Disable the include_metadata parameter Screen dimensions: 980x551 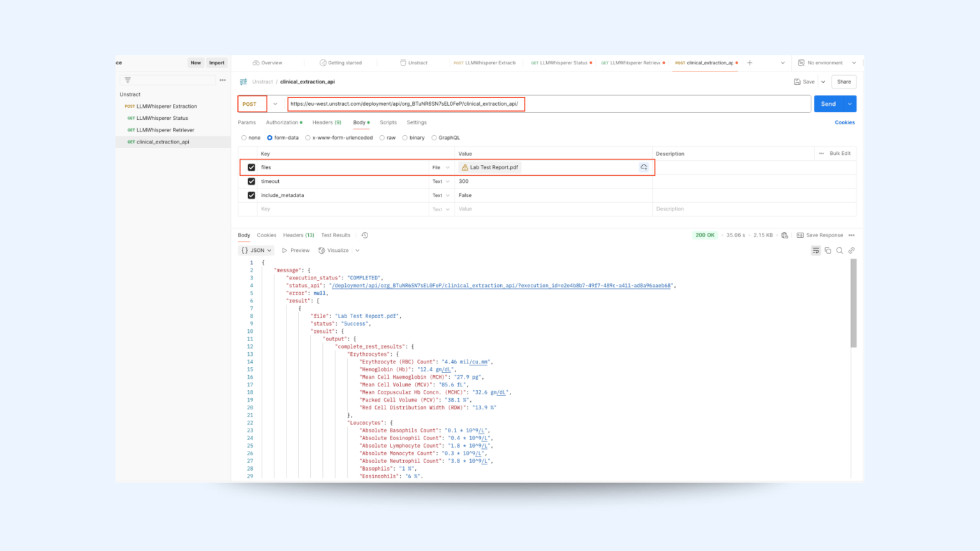251,195
